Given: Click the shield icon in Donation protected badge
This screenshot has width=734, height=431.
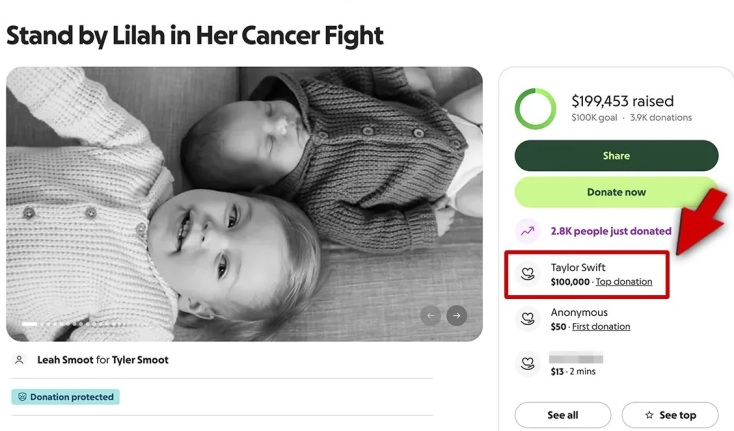Looking at the screenshot, I should tap(21, 397).
